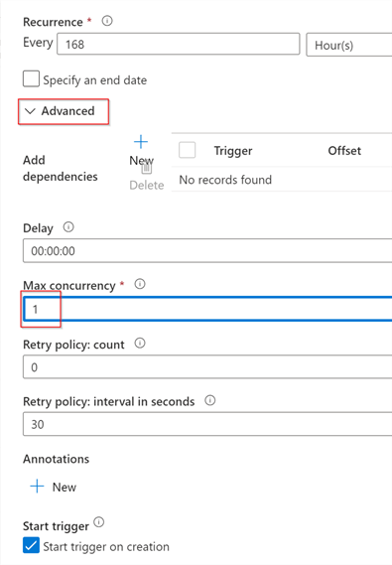Click Retry policy interval info icon

point(209,400)
